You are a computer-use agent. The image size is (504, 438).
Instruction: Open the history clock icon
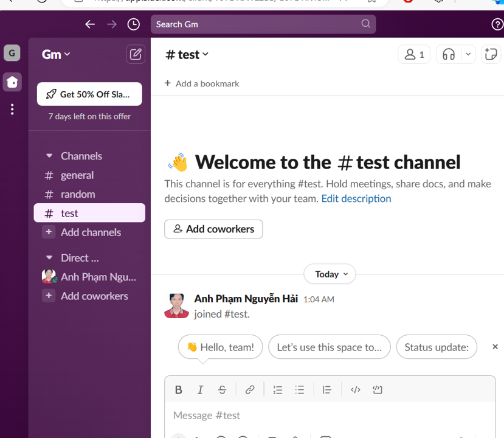(133, 24)
